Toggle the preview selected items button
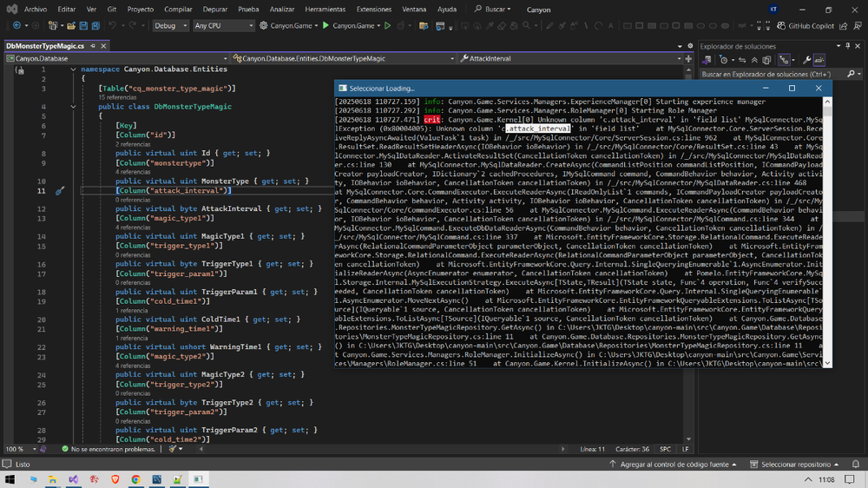 point(819,60)
